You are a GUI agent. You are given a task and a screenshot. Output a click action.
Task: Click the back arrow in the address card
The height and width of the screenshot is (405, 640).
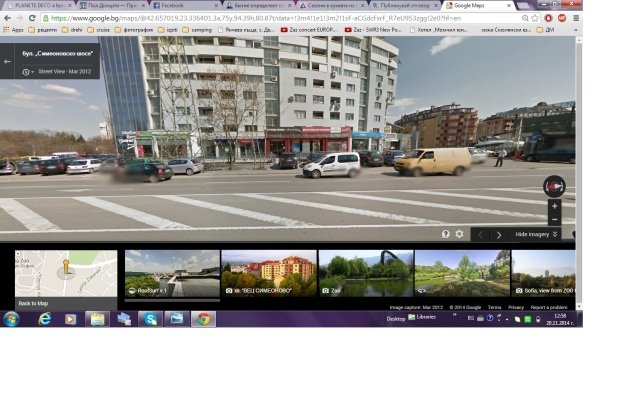(7, 61)
